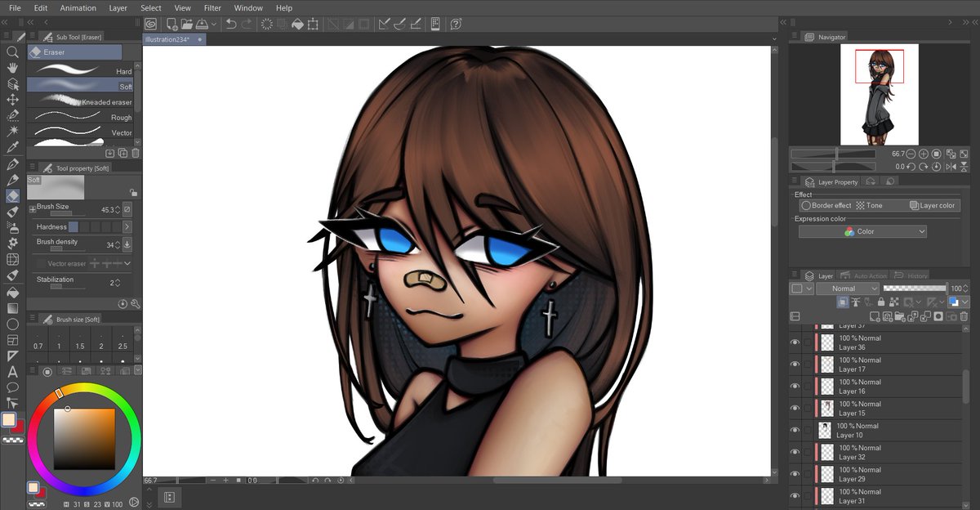Choose brush size preset 2.5
This screenshot has height=510, width=980.
[x=122, y=341]
